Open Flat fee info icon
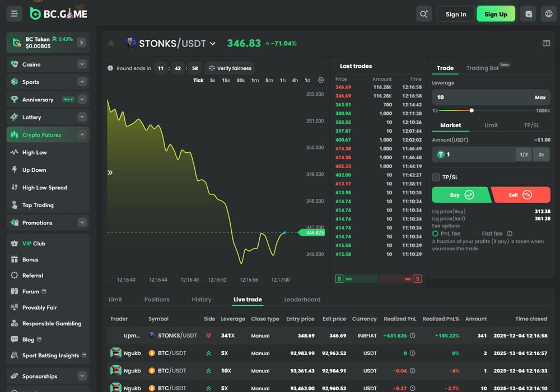560x392 pixels. [510, 234]
